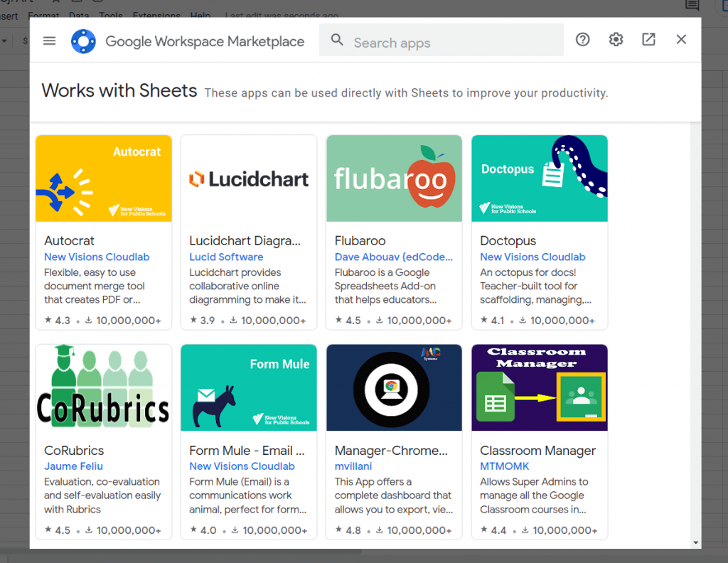
Task: Select the Lucidchart banner image
Action: coord(249,178)
